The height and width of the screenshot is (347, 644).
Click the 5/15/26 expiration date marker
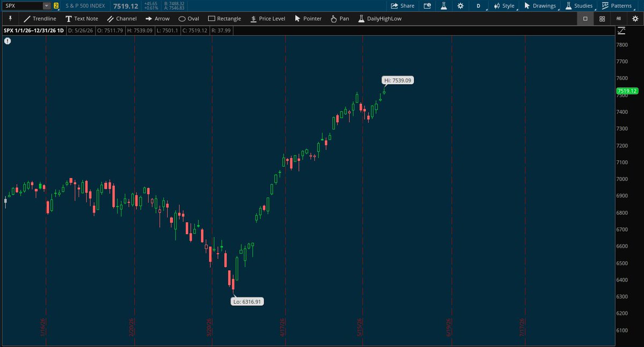coord(361,327)
